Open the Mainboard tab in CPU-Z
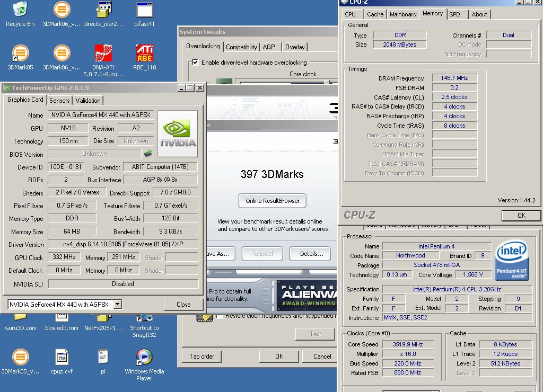This screenshot has width=543, height=392. [403, 14]
